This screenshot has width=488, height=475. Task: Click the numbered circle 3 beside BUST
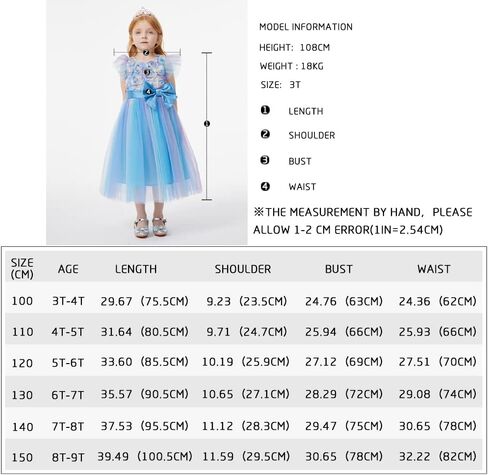265,160
